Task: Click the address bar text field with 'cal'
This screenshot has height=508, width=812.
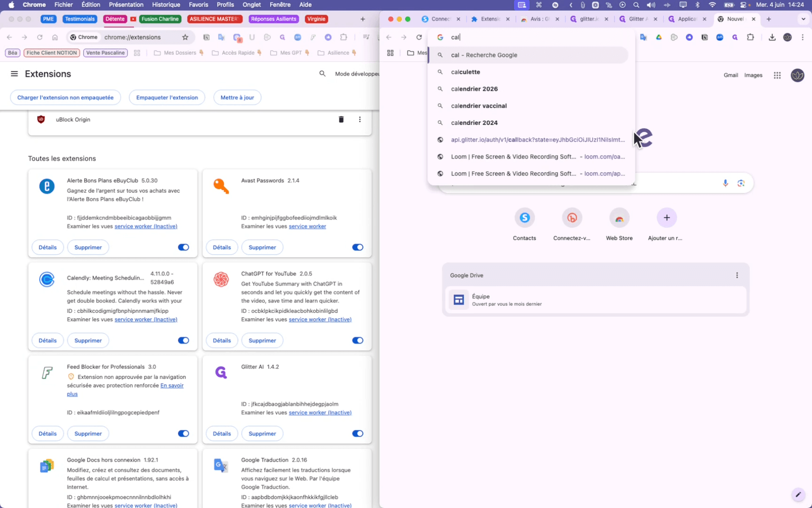Action: [531, 37]
